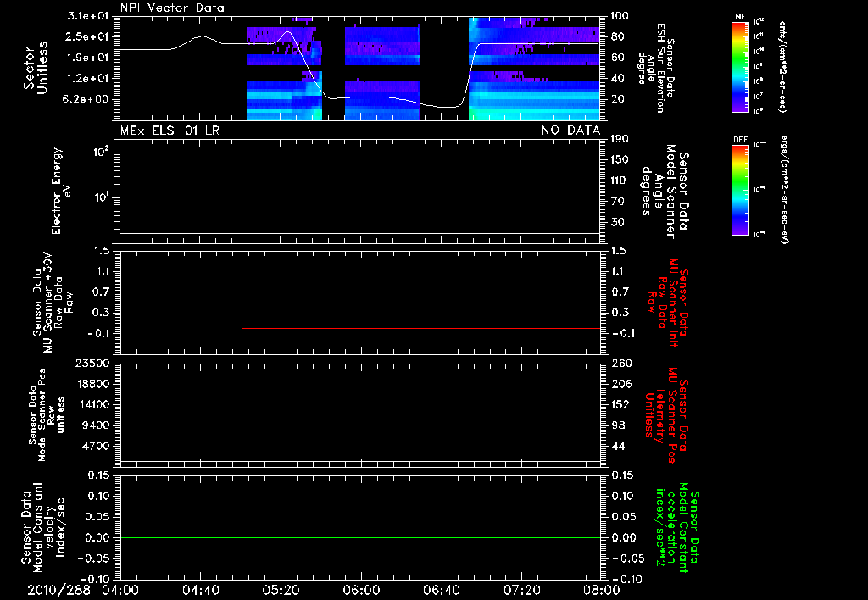Click the red line in Scanner Pos panel
The image size is (868, 600).
(421, 431)
